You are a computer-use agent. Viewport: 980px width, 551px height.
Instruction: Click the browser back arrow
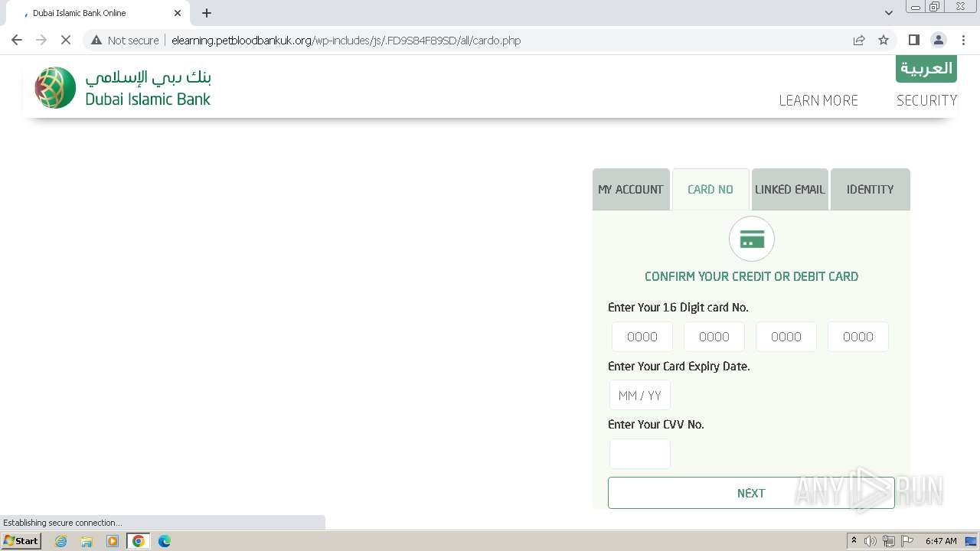17,40
